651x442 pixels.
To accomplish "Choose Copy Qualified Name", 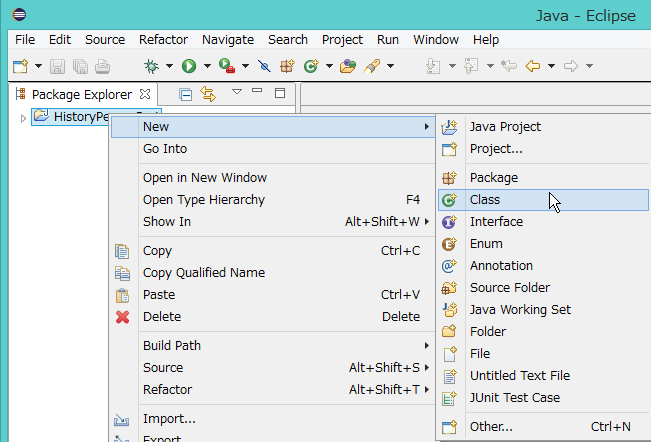I will pyautogui.click(x=272, y=273).
